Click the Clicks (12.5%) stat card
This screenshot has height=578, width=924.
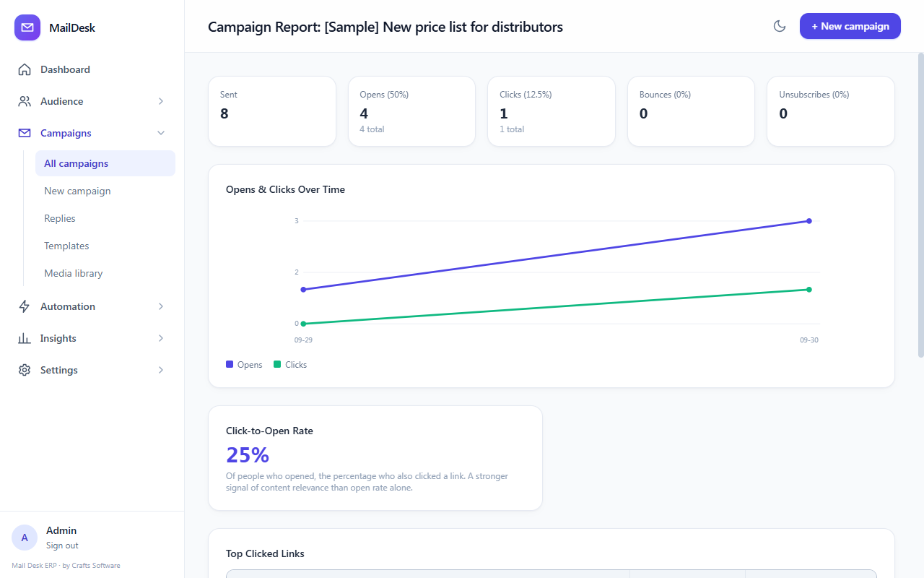(552, 111)
